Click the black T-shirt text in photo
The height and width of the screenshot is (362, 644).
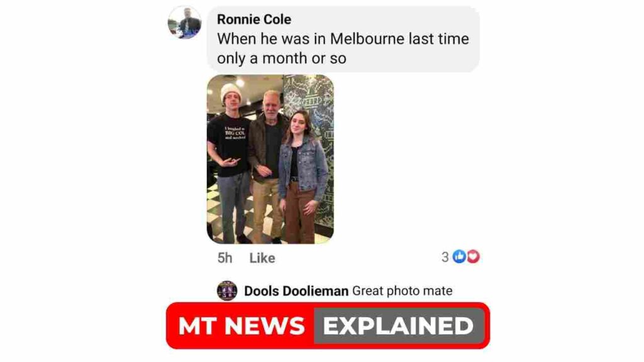pyautogui.click(x=235, y=133)
